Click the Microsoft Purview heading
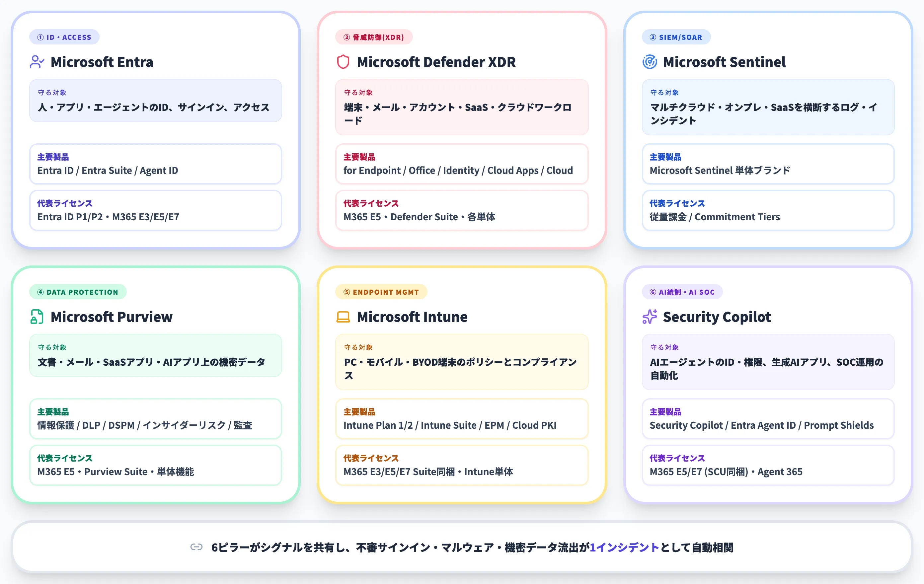The image size is (924, 584). (x=111, y=317)
